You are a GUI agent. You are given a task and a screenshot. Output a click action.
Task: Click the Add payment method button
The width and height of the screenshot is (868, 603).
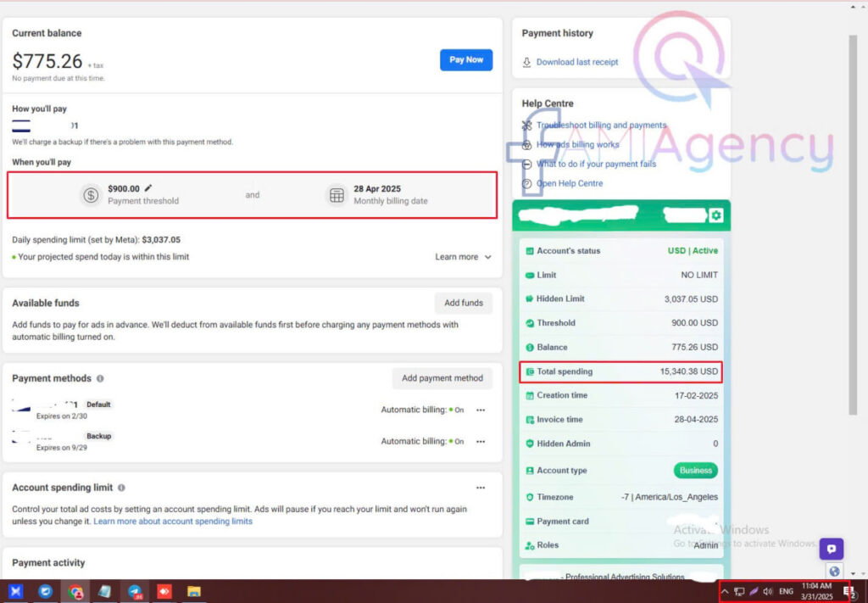coord(442,378)
